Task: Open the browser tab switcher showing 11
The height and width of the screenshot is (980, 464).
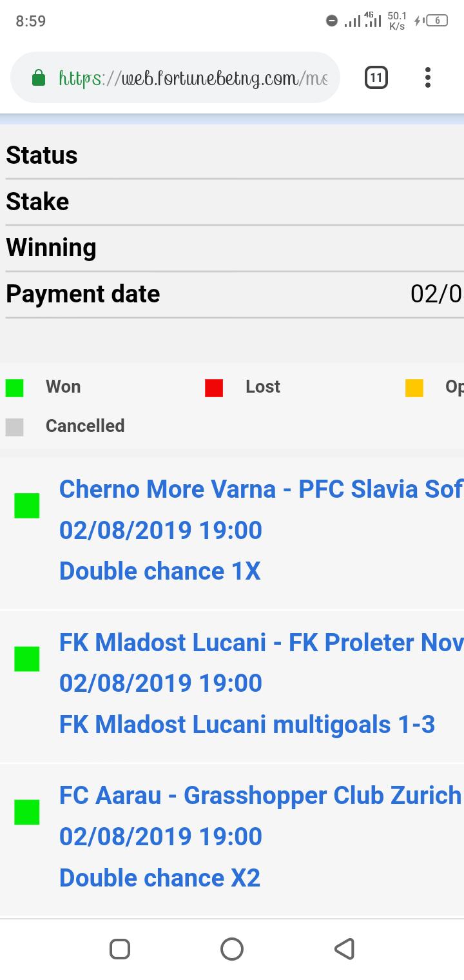Action: coord(376,78)
